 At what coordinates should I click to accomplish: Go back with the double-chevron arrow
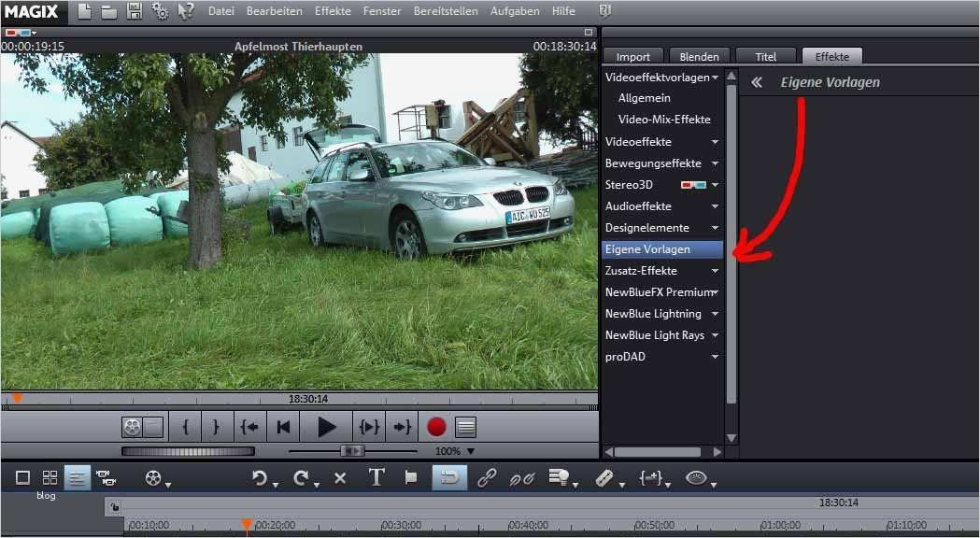pos(756,82)
